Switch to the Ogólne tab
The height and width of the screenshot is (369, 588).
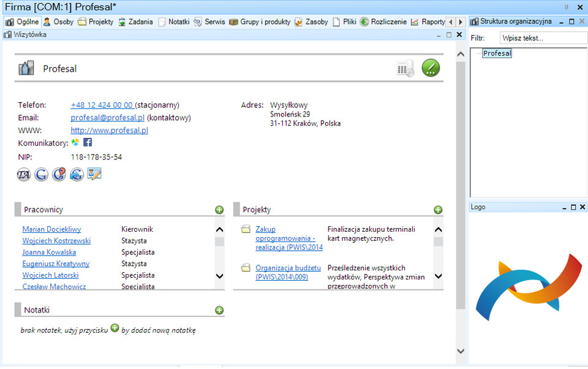[22, 22]
